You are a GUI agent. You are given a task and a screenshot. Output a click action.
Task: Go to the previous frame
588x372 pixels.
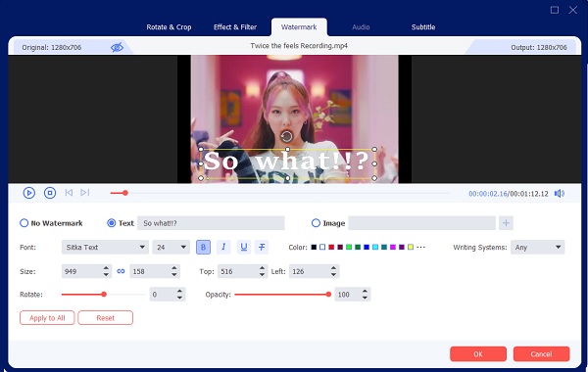pos(69,193)
